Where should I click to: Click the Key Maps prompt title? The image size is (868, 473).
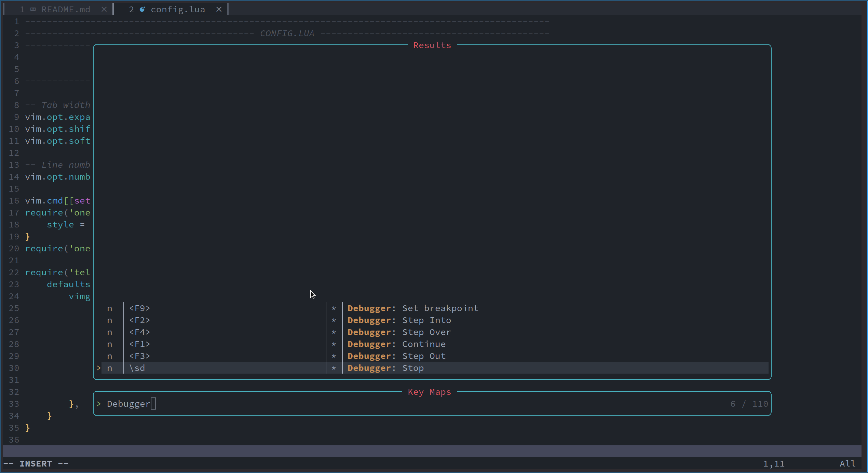tap(429, 392)
